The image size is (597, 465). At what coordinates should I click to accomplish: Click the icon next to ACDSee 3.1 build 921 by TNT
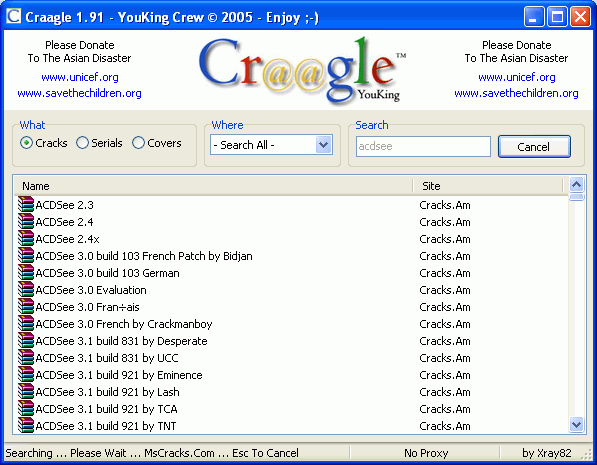(26, 425)
